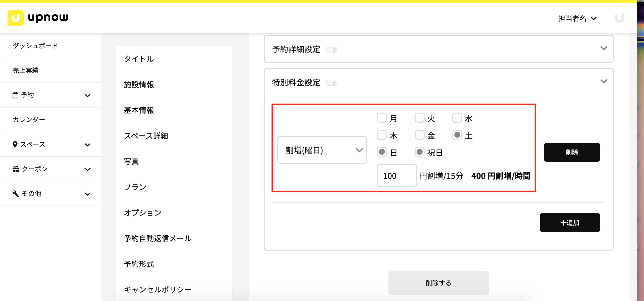Jump to the プラン section

[135, 187]
